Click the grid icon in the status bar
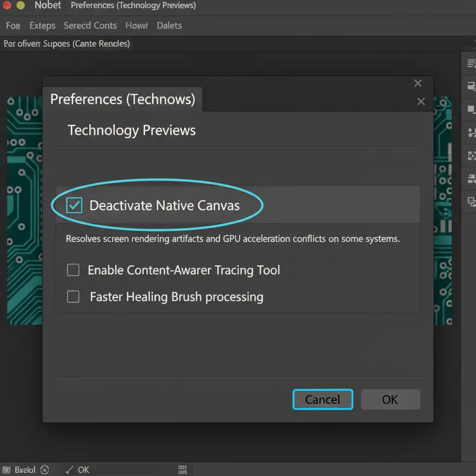The width and height of the screenshot is (476, 476). (182, 469)
